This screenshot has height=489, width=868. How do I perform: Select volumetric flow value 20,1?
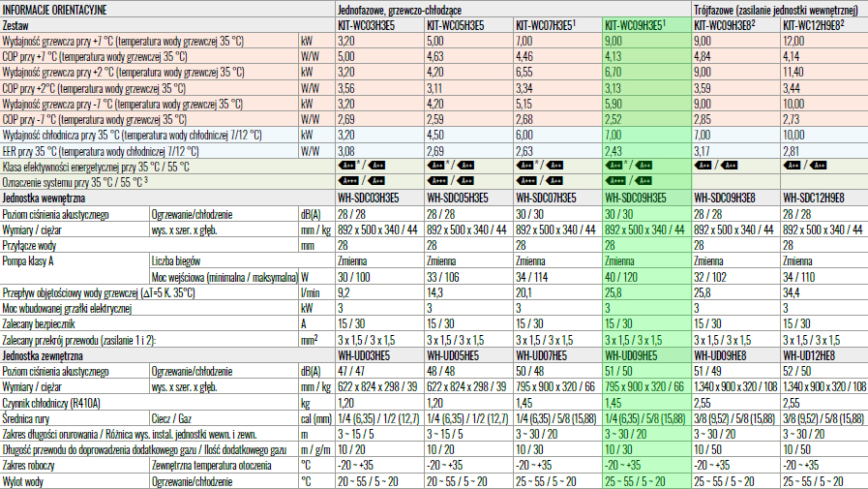coord(524,293)
